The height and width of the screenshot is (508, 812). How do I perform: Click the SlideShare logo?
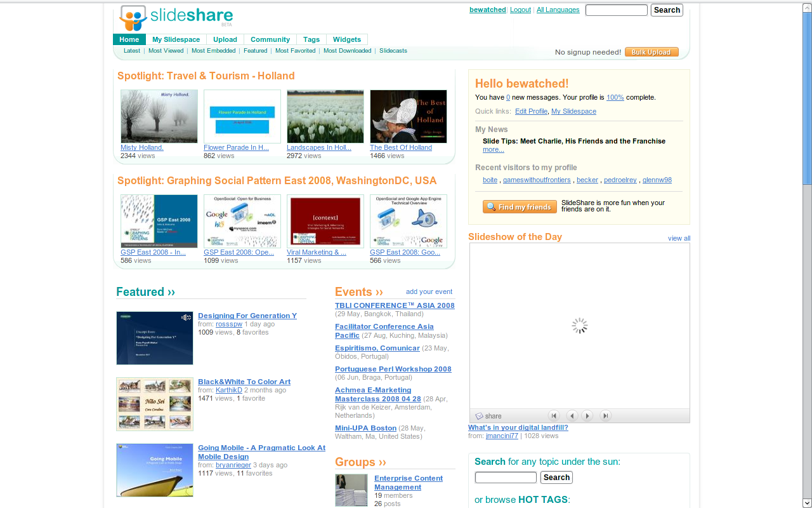point(176,18)
